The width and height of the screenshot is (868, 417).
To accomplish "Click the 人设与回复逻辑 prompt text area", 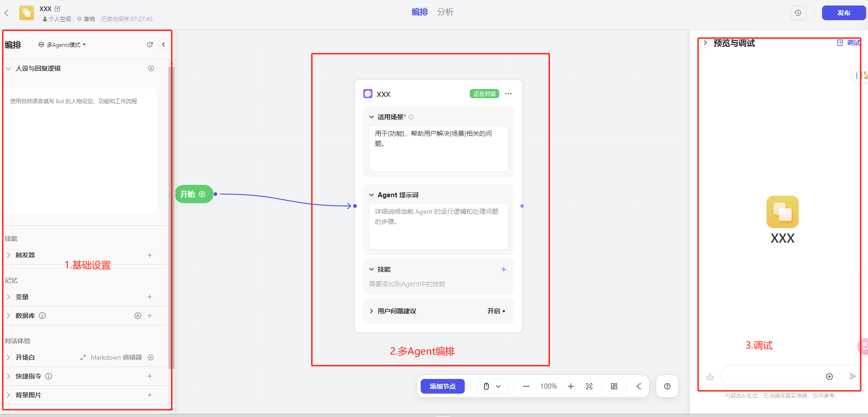I will point(81,151).
